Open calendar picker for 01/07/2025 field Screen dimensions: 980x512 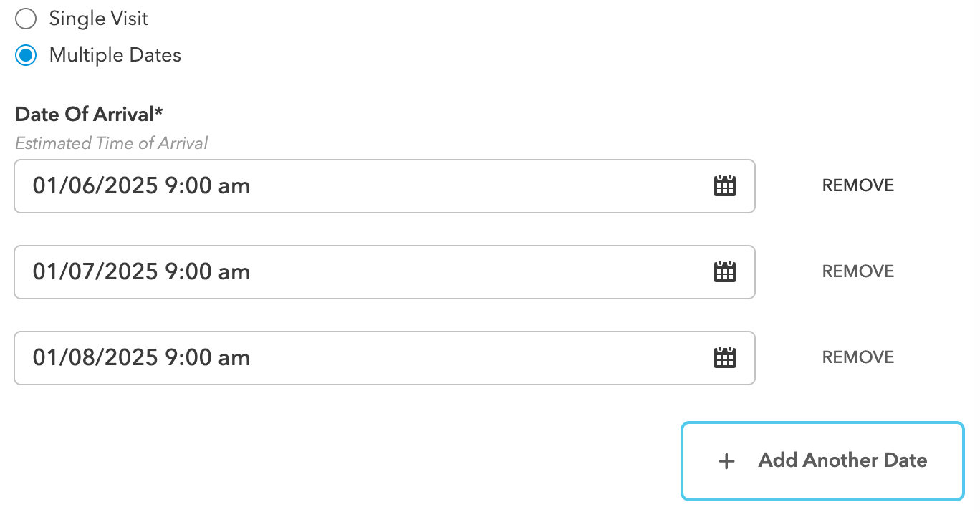pyautogui.click(x=725, y=272)
